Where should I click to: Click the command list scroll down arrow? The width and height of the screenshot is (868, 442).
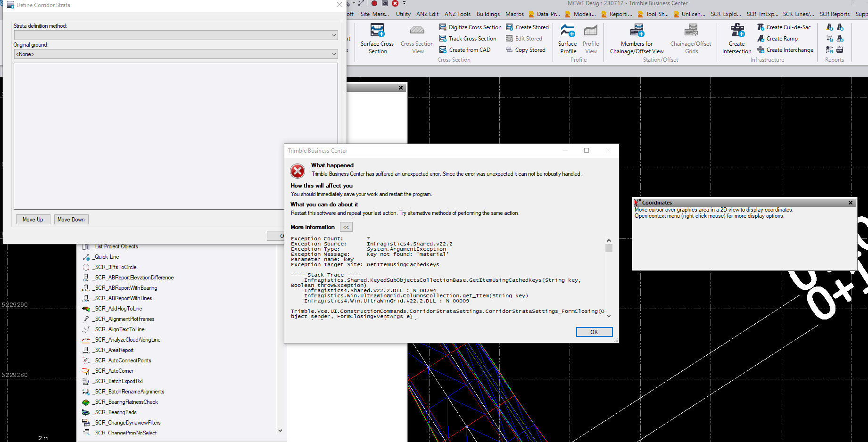[x=281, y=431]
